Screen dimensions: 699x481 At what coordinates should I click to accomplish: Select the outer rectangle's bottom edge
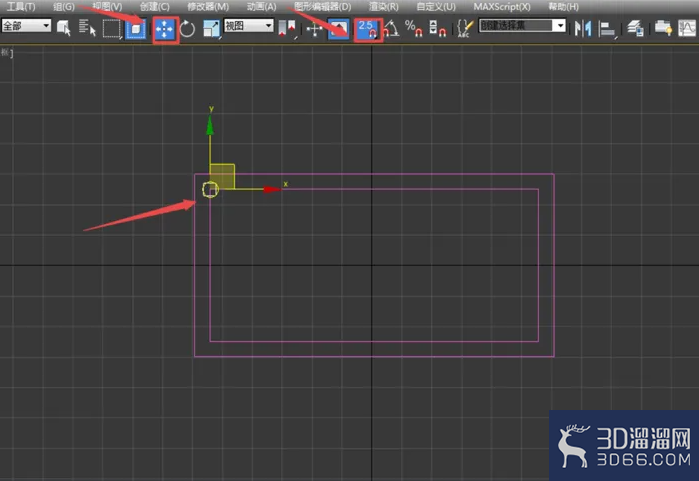[374, 356]
